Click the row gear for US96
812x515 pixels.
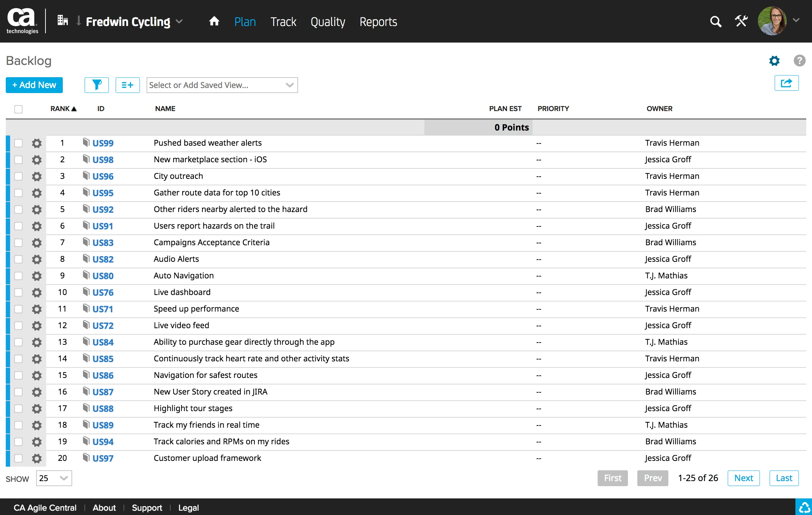[x=36, y=176]
